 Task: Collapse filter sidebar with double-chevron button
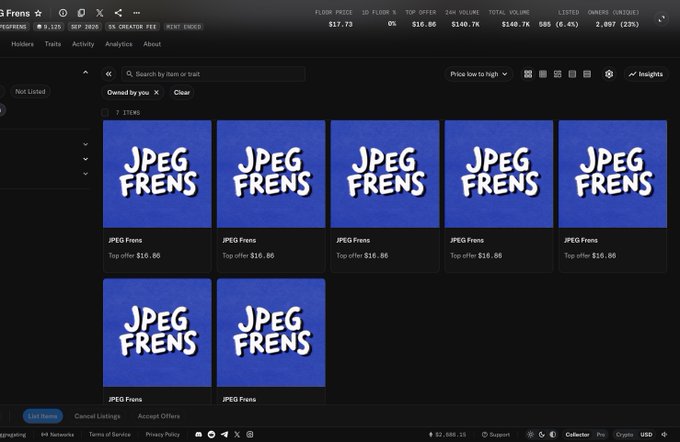coord(109,74)
